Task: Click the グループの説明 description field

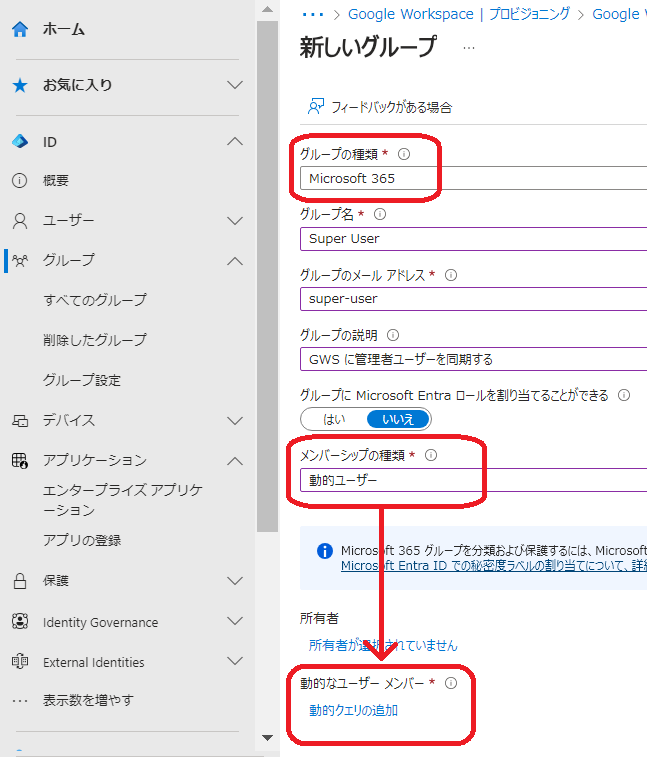Action: (x=473, y=359)
